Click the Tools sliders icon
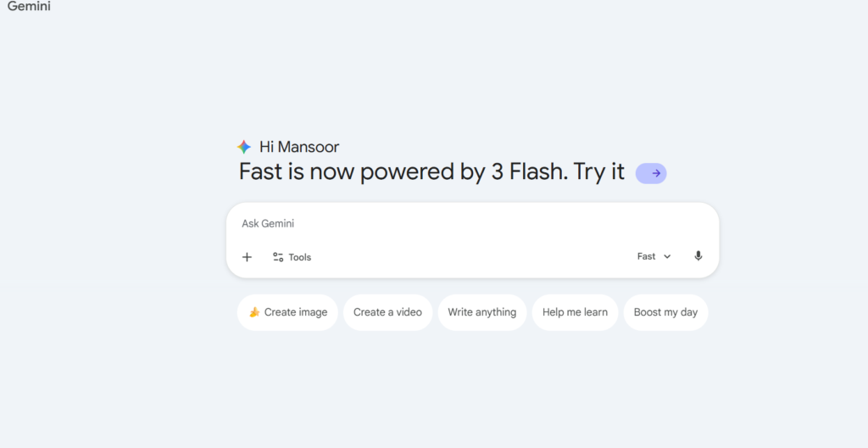 coord(278,257)
